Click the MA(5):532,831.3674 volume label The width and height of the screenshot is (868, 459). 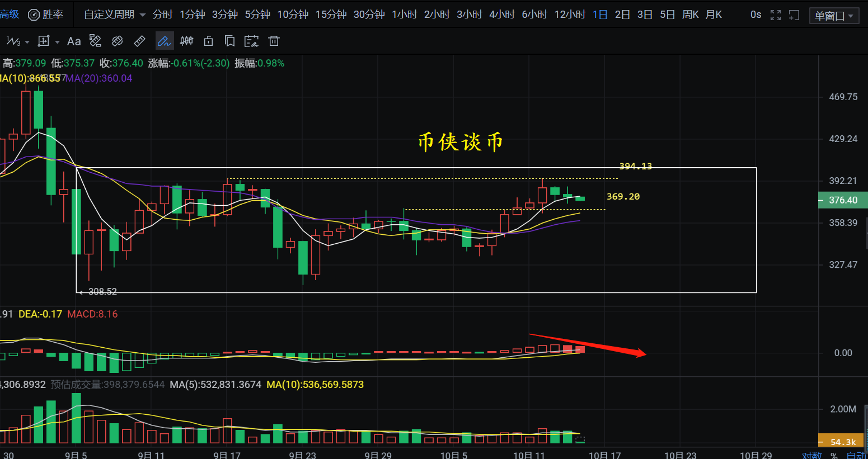[x=215, y=385]
